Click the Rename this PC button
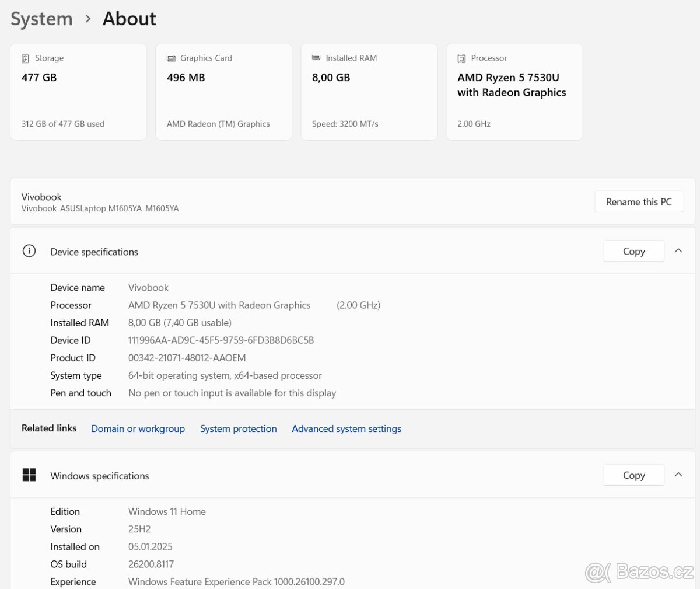 [639, 202]
